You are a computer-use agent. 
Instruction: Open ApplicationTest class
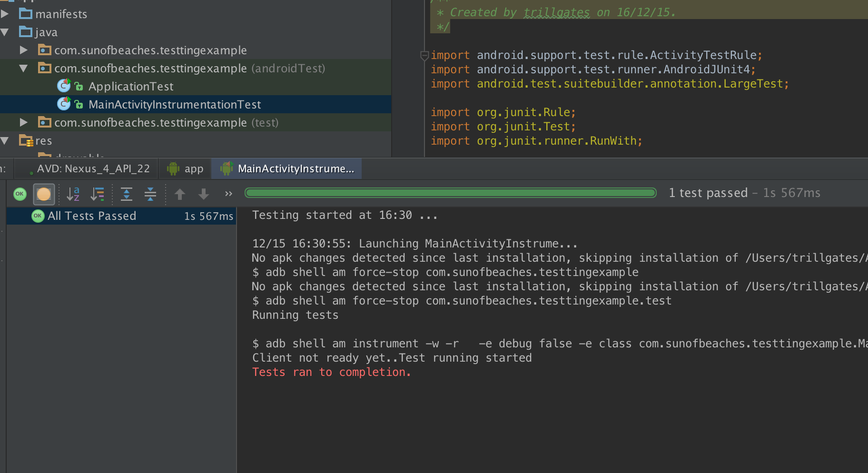(x=131, y=87)
